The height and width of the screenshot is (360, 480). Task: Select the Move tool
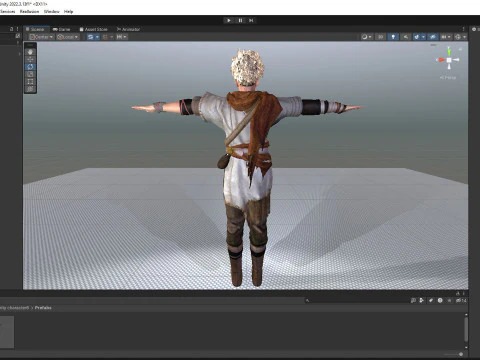30,59
